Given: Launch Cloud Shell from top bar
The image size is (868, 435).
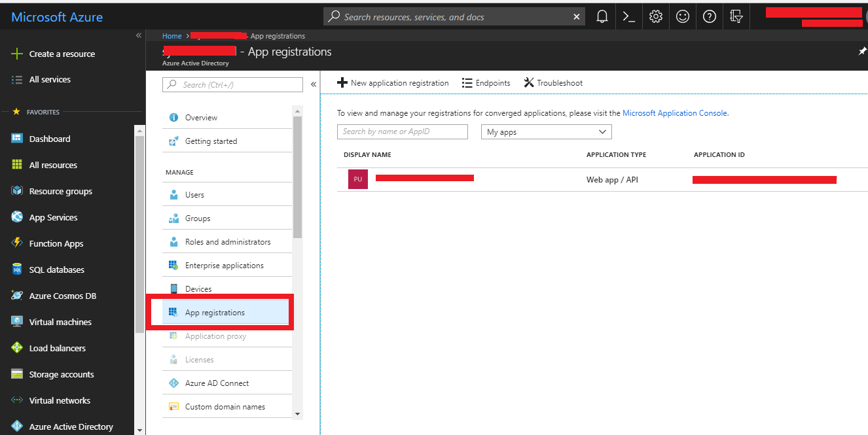Looking at the screenshot, I should click(x=629, y=17).
